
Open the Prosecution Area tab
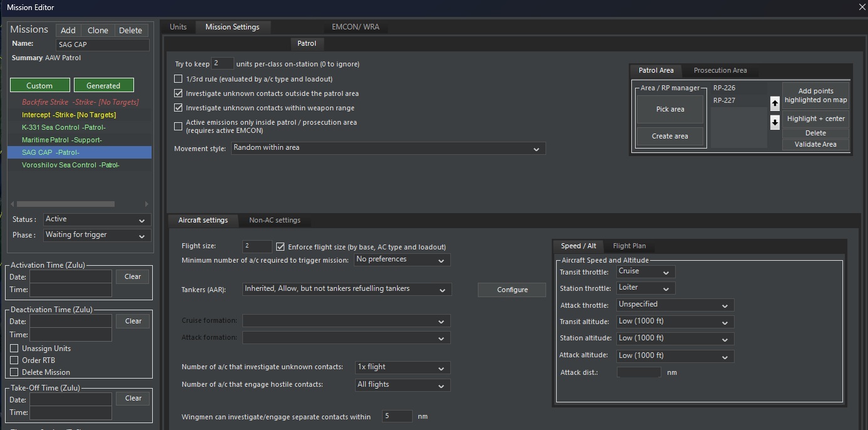tap(720, 70)
